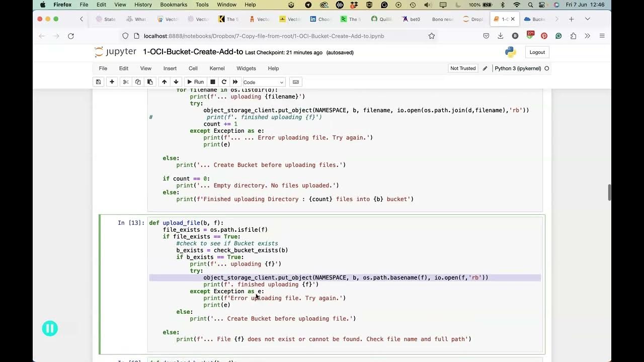The width and height of the screenshot is (644, 362).
Task: Bookmark this page with the star icon
Action: coord(432,36)
